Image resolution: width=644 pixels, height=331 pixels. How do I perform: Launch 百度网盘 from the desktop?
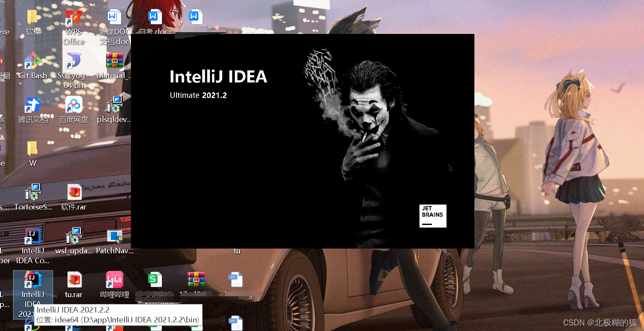pos(74,109)
